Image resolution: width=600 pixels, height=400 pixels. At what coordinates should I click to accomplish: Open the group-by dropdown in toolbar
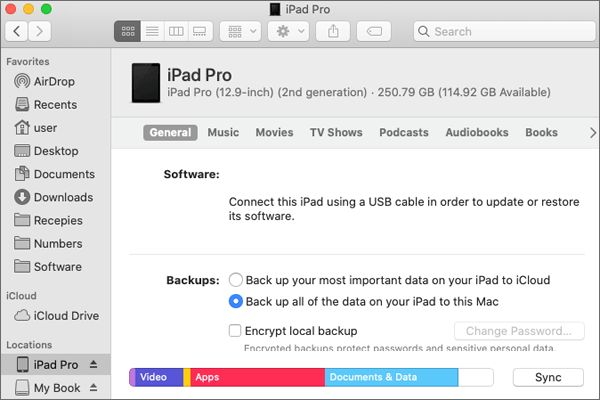pyautogui.click(x=239, y=32)
